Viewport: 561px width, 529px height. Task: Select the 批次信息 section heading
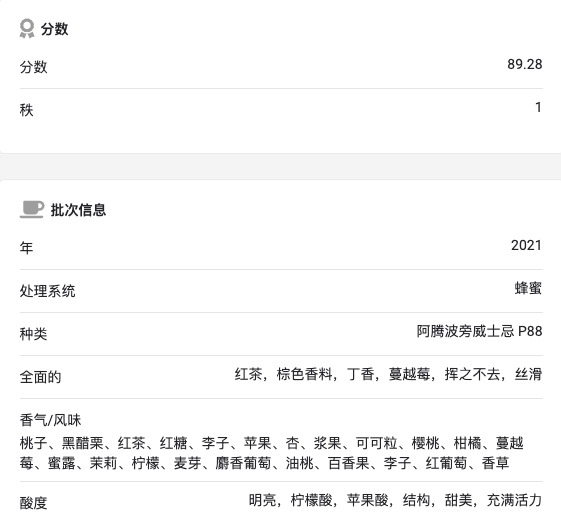[78, 210]
